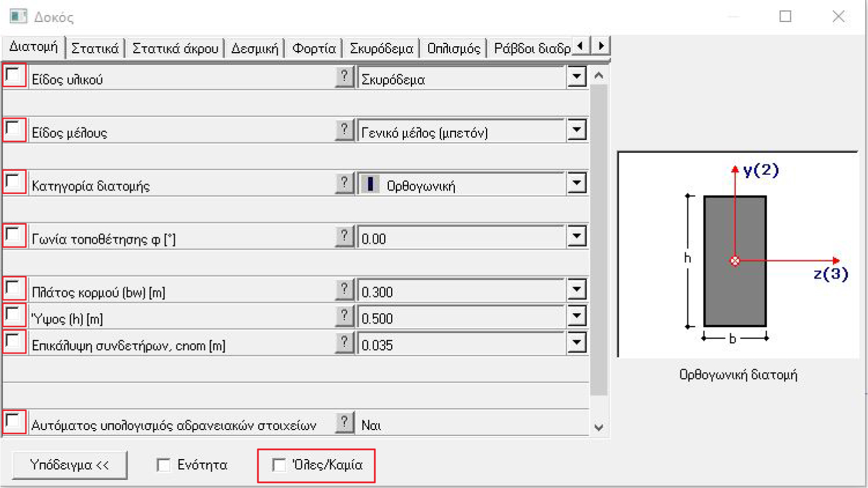The image size is (868, 488).
Task: Click the right tab scroll arrow
Action: (601, 46)
